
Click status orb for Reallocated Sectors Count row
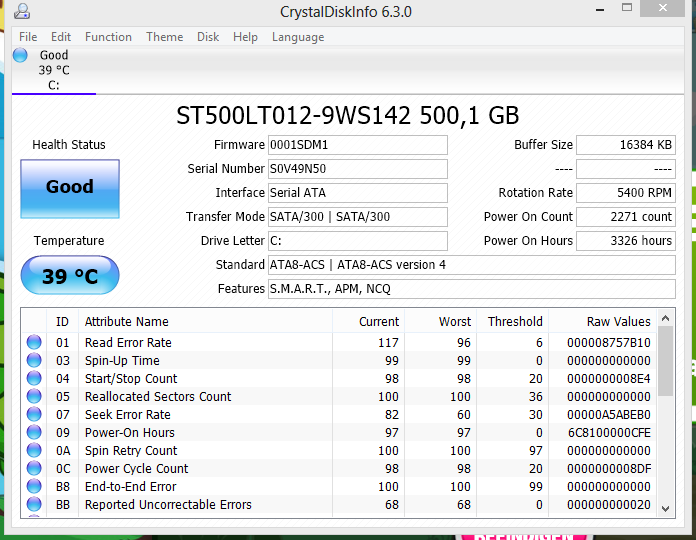click(34, 396)
